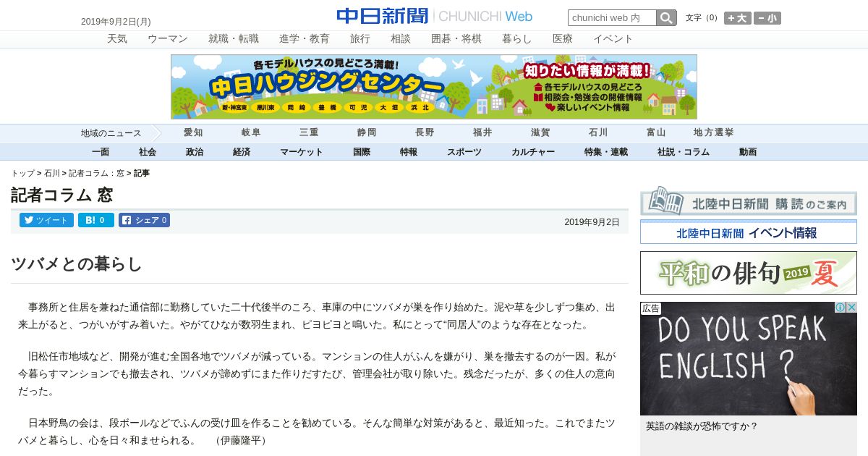
Task: Click the Hatena B! bookmark button
Action: click(x=96, y=220)
